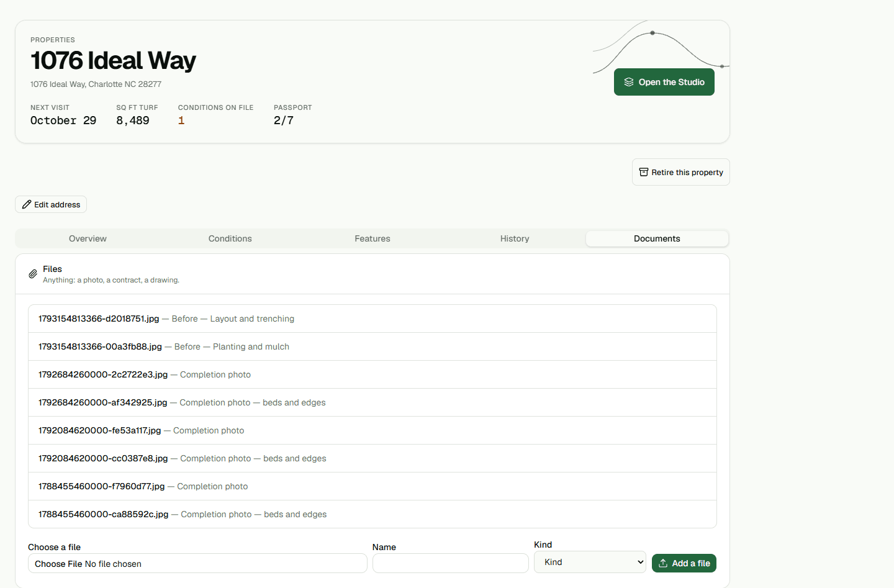The height and width of the screenshot is (588, 894).
Task: Open file 1793154813366-d2018751.jpg
Action: [x=99, y=319]
